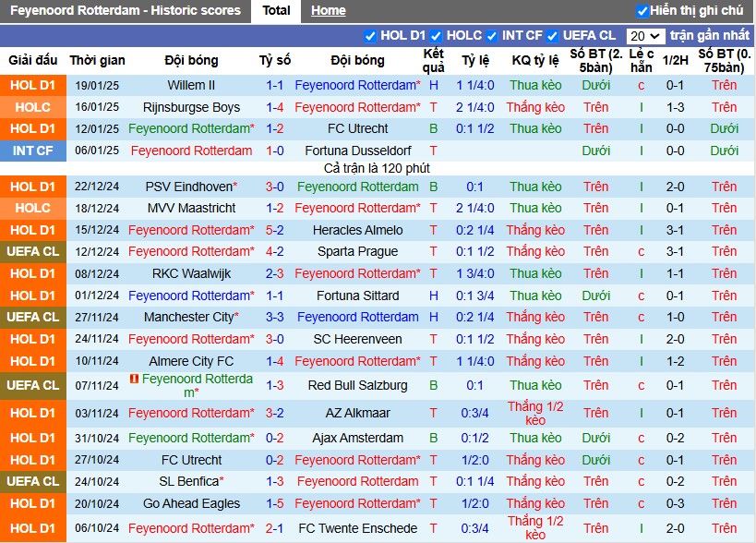Open the PSV Eindhoven team link
Screen dimensions: 756x543
click(x=191, y=187)
